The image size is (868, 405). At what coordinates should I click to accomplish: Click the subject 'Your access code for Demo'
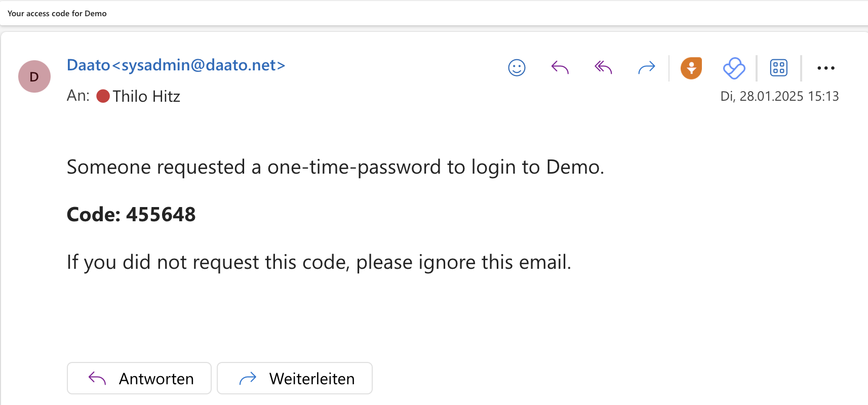coord(57,14)
